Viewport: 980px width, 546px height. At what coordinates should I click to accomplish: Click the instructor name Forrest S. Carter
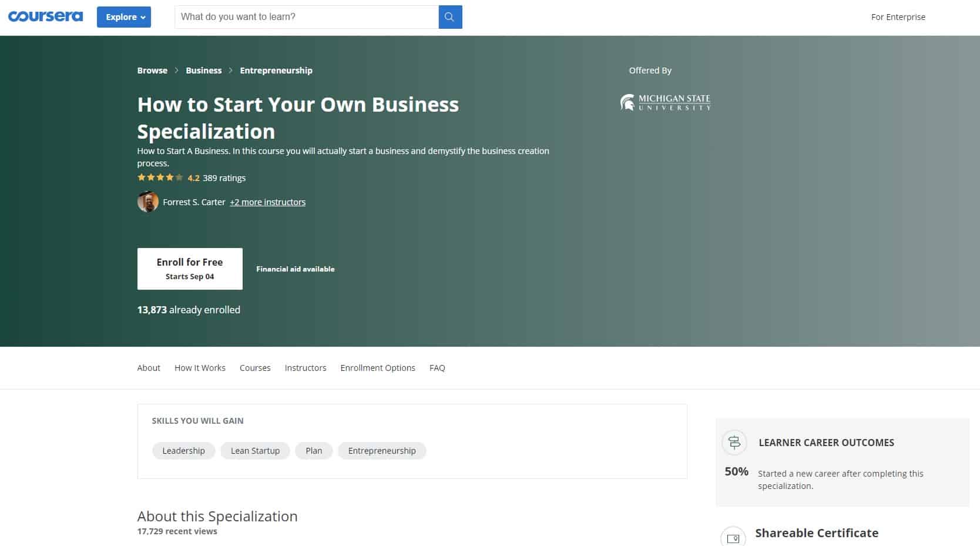(194, 202)
